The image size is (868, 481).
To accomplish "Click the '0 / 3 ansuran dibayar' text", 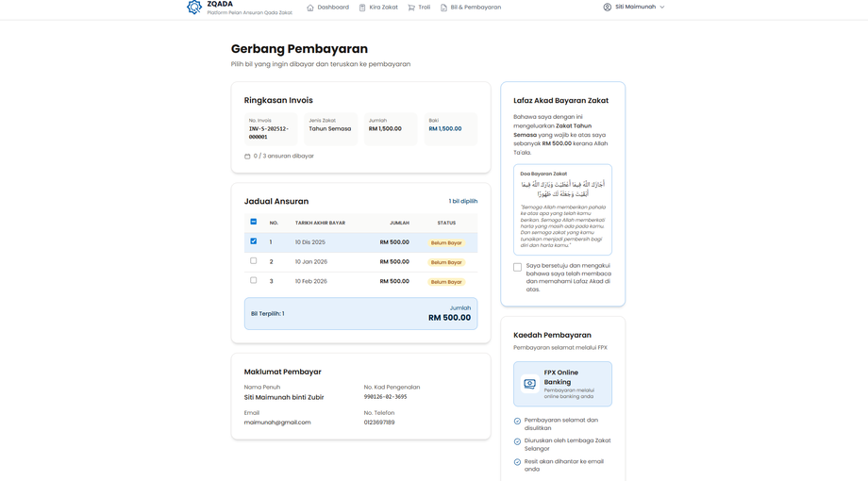I will coord(283,157).
